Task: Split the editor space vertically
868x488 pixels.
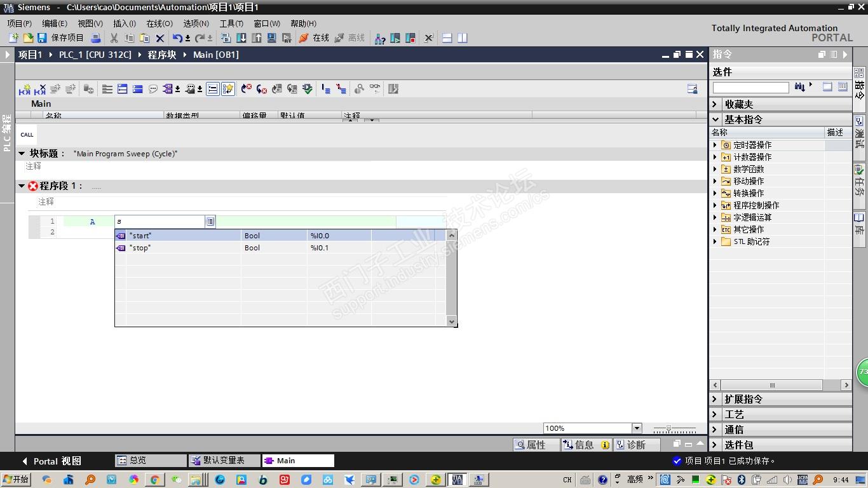Action: click(x=462, y=38)
